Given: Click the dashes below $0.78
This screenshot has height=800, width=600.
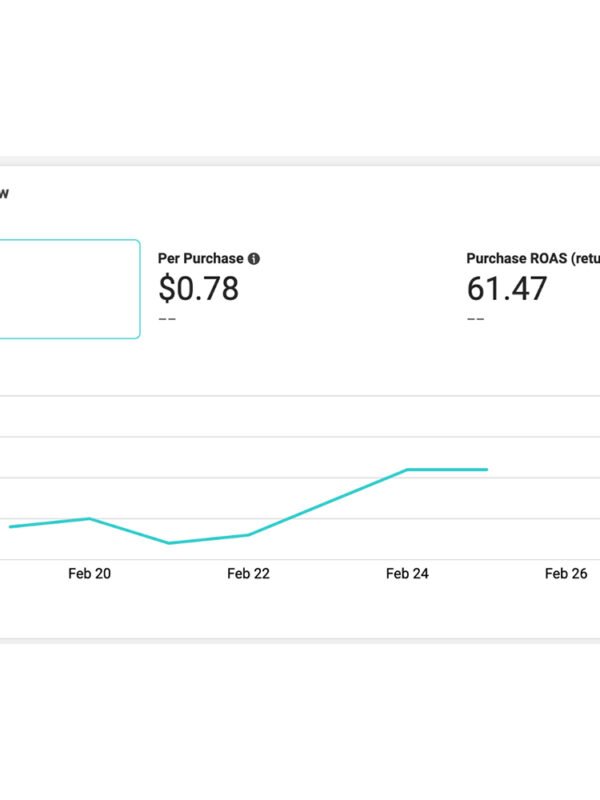Looking at the screenshot, I should pos(167,319).
